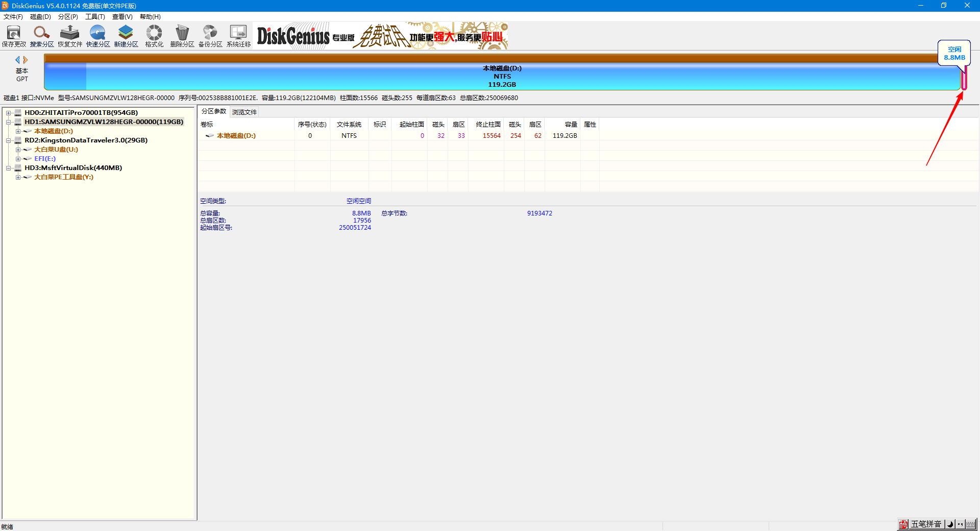Click the RD2 Kingston disk drive icon
Image resolution: width=980 pixels, height=531 pixels.
tap(18, 140)
